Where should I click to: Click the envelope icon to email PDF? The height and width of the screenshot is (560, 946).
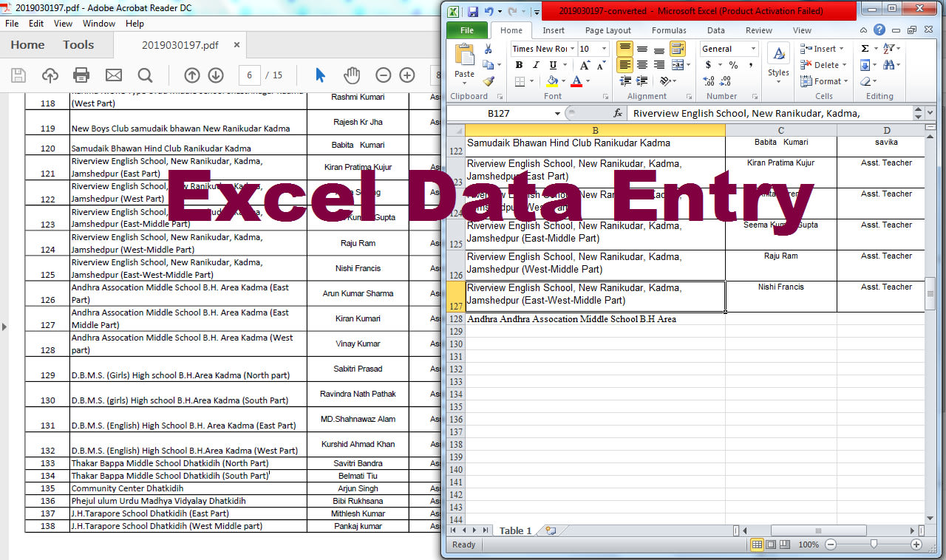pyautogui.click(x=113, y=75)
